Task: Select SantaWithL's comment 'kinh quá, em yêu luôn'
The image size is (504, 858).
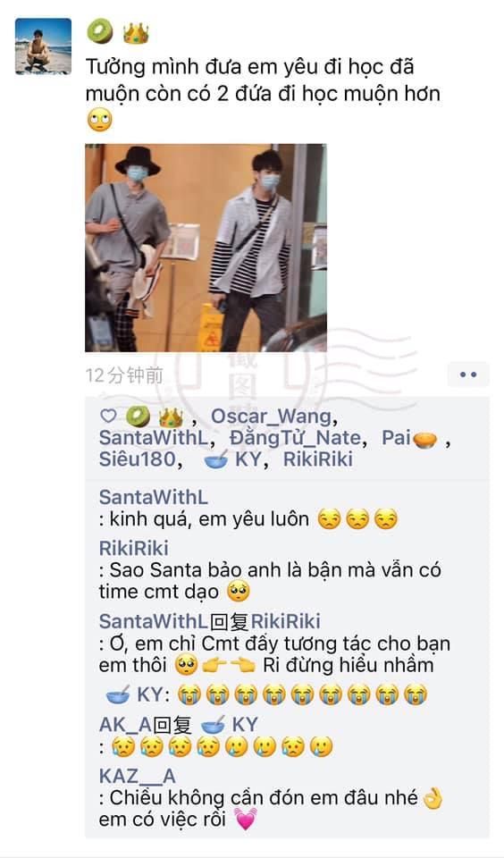Action: pyautogui.click(x=248, y=518)
